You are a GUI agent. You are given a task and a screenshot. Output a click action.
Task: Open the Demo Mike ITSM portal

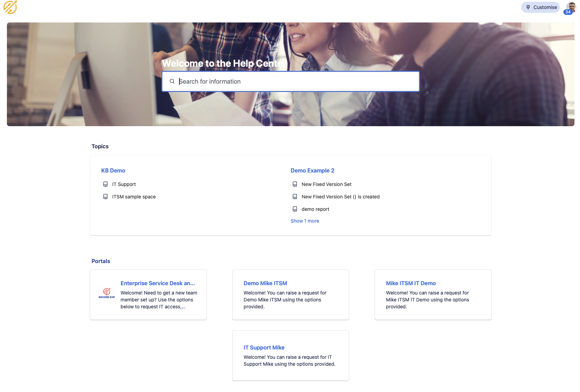coord(265,283)
